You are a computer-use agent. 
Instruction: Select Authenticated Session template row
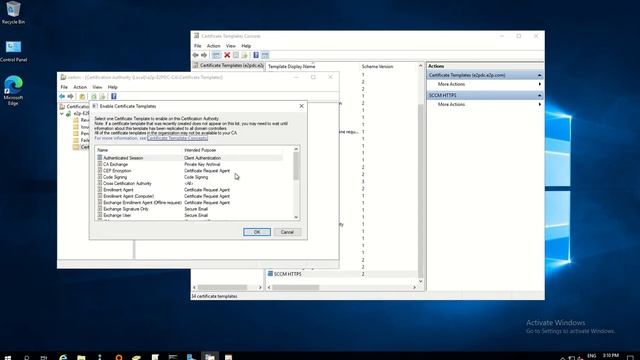190,158
